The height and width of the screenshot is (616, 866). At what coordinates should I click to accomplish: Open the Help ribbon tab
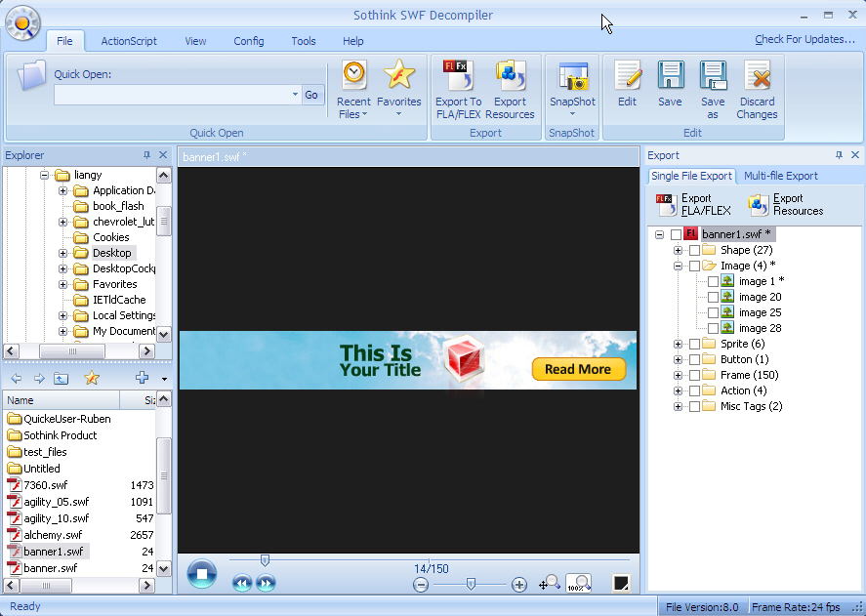pyautogui.click(x=352, y=41)
